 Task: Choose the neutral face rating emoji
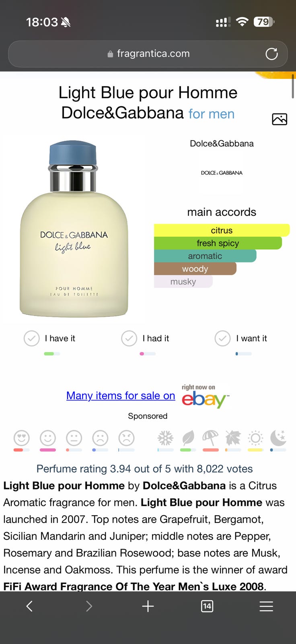coord(74,438)
